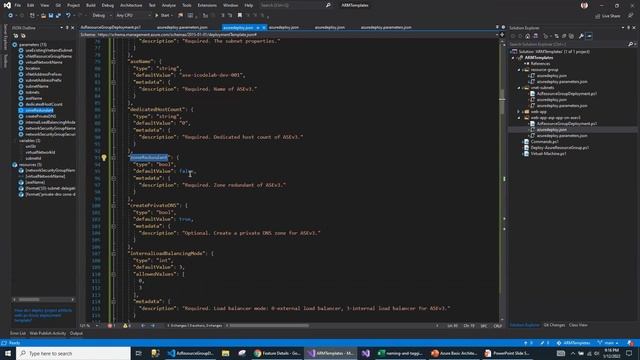
Task: Click the Start debugging button
Action: (162, 16)
